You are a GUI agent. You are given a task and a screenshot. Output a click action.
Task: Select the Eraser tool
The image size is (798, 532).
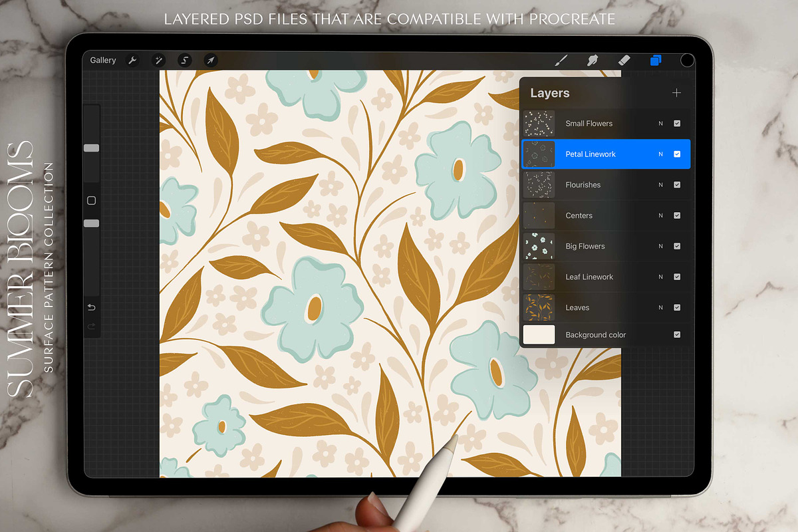coord(623,61)
